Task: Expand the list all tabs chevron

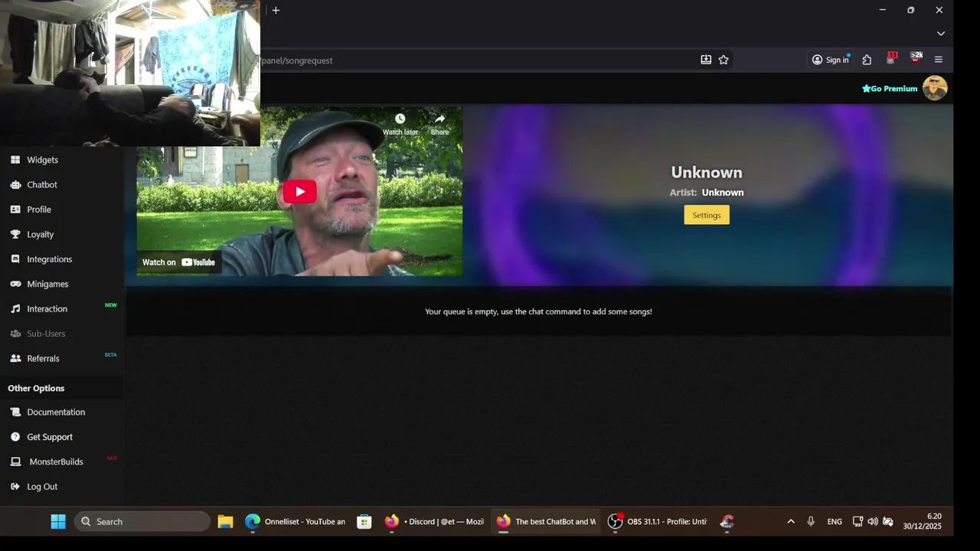Action: (x=941, y=34)
